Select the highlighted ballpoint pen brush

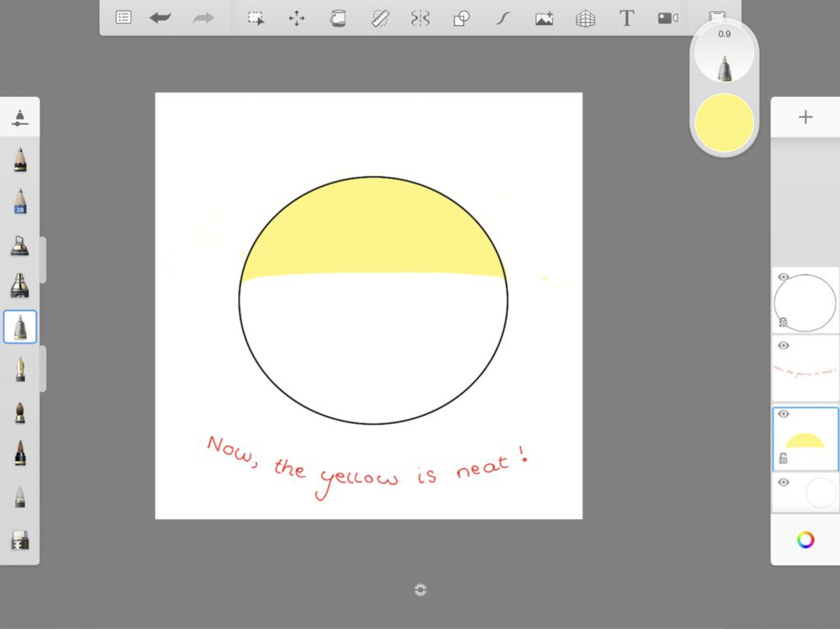[x=20, y=327]
